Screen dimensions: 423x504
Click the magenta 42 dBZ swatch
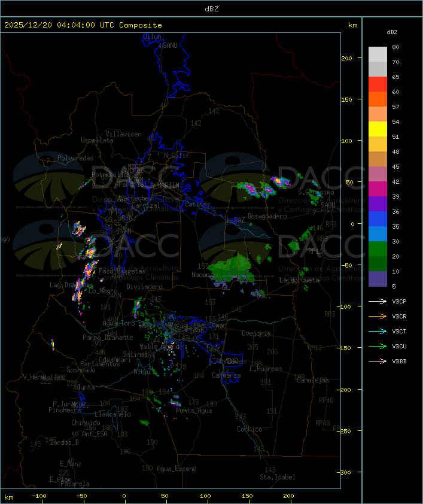point(378,189)
